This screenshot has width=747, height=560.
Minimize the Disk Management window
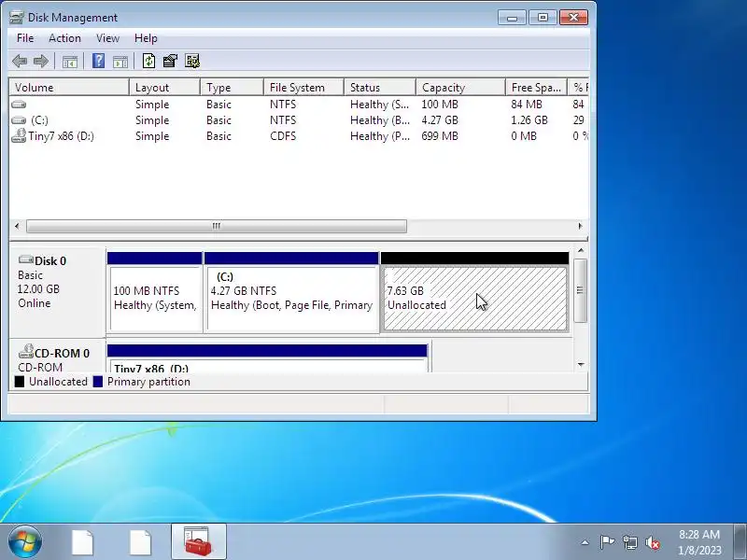512,18
